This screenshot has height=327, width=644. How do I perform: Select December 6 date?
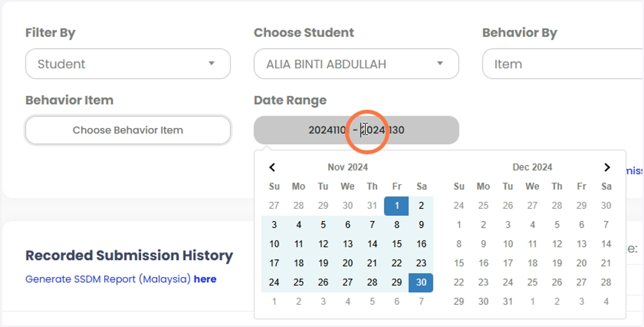coord(582,225)
